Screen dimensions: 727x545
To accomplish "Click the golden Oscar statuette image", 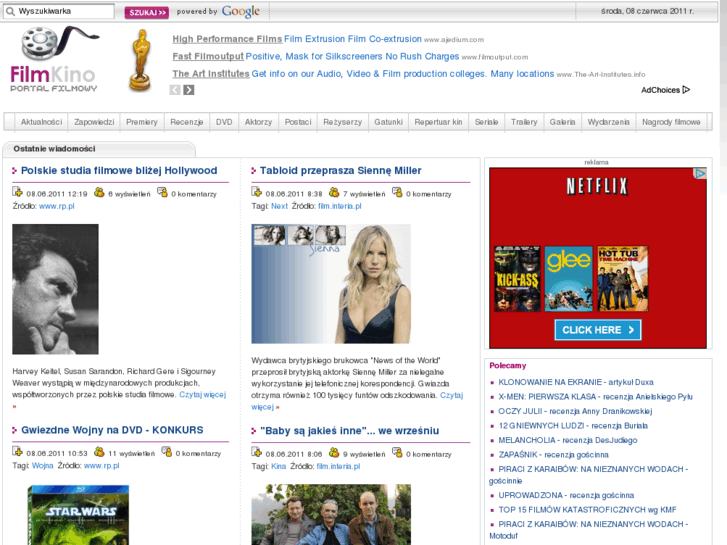I will click(140, 60).
